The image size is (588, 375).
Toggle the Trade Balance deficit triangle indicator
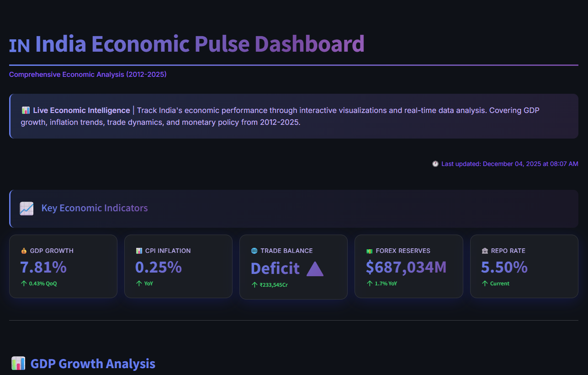click(x=315, y=269)
